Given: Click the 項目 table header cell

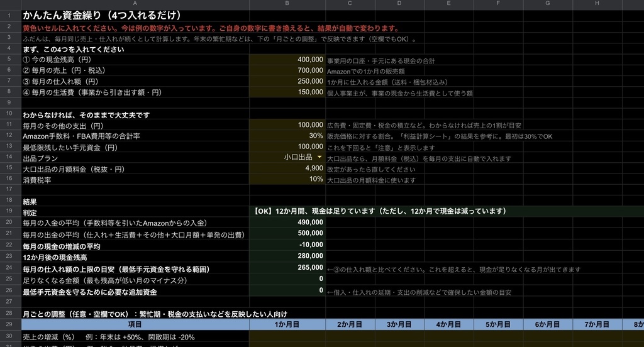Looking at the screenshot, I should (135, 324).
